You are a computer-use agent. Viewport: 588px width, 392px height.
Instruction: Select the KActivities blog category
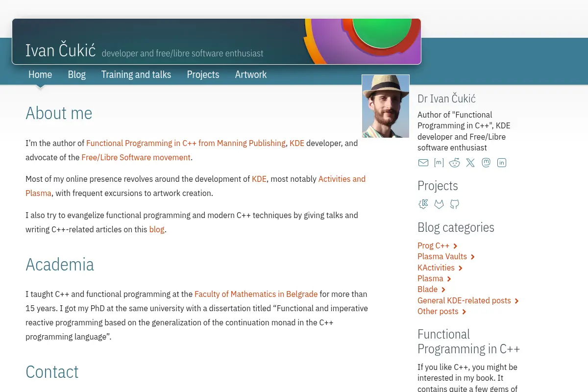click(436, 268)
